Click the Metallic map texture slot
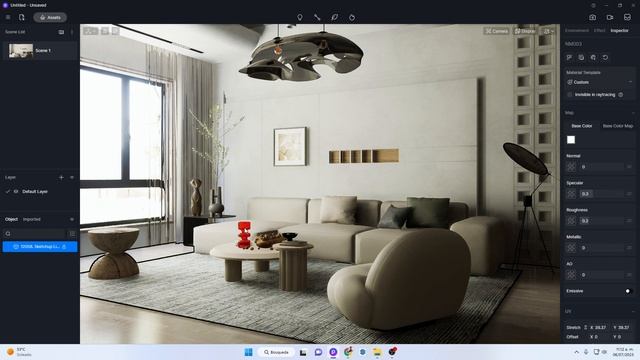The image size is (640, 360). point(571,248)
